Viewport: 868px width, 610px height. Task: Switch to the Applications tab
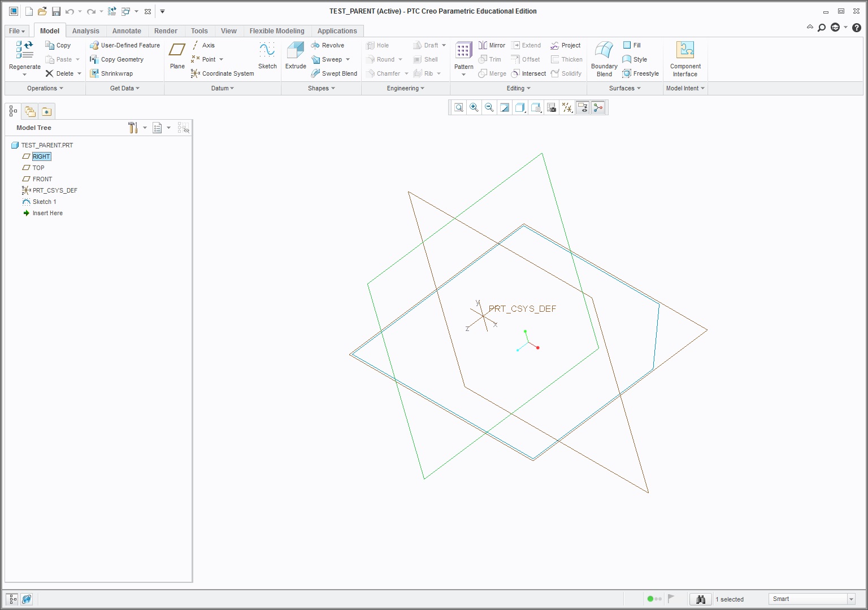337,31
